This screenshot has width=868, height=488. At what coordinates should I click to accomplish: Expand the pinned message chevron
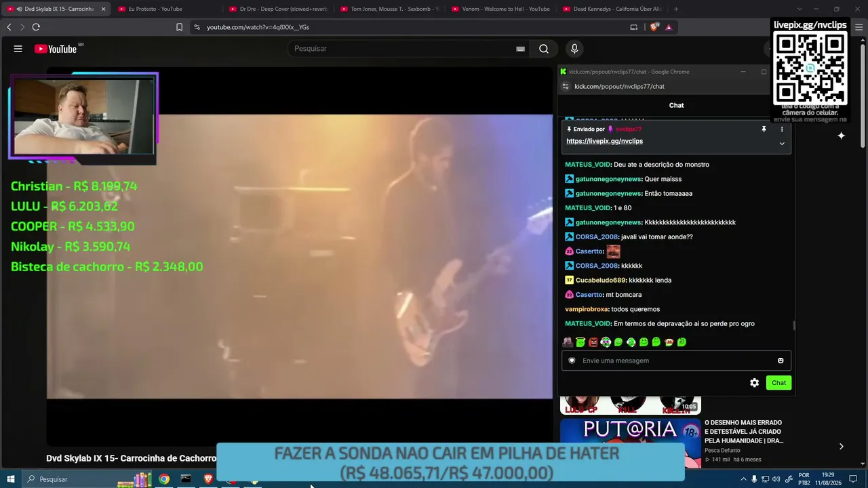click(782, 144)
